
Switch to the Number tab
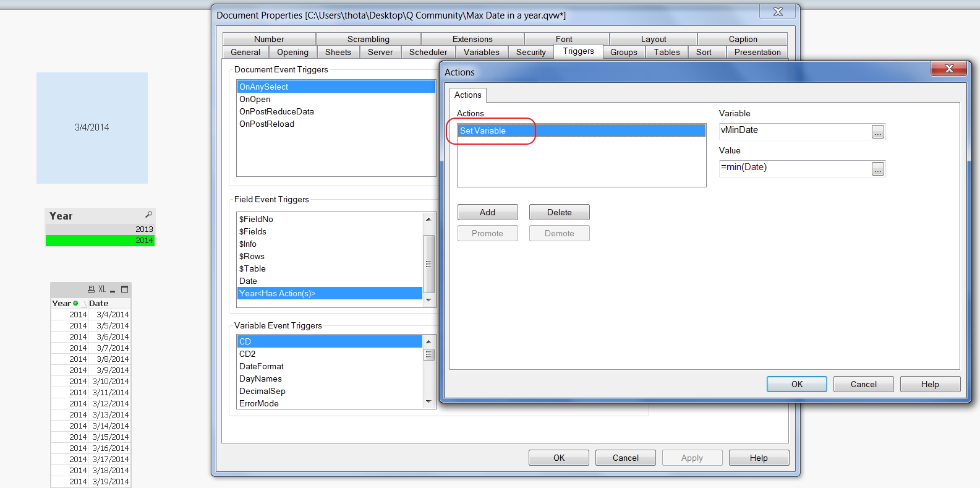pos(269,39)
